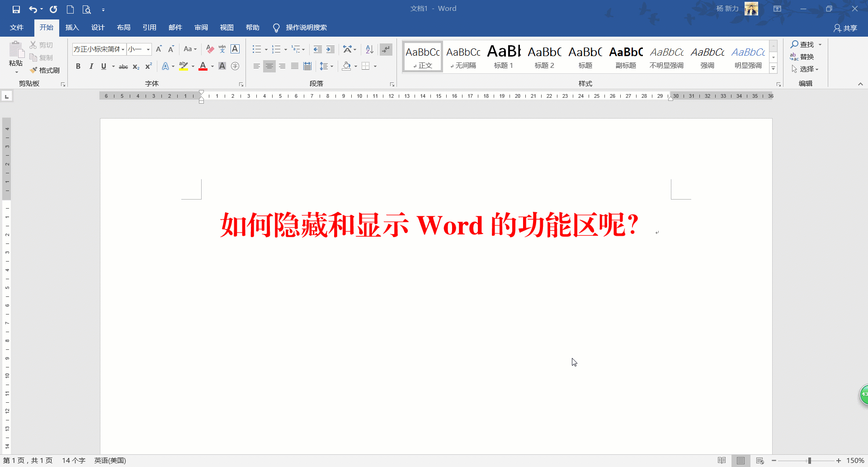The width and height of the screenshot is (868, 467).
Task: Toggle show paragraph marks
Action: (x=386, y=49)
